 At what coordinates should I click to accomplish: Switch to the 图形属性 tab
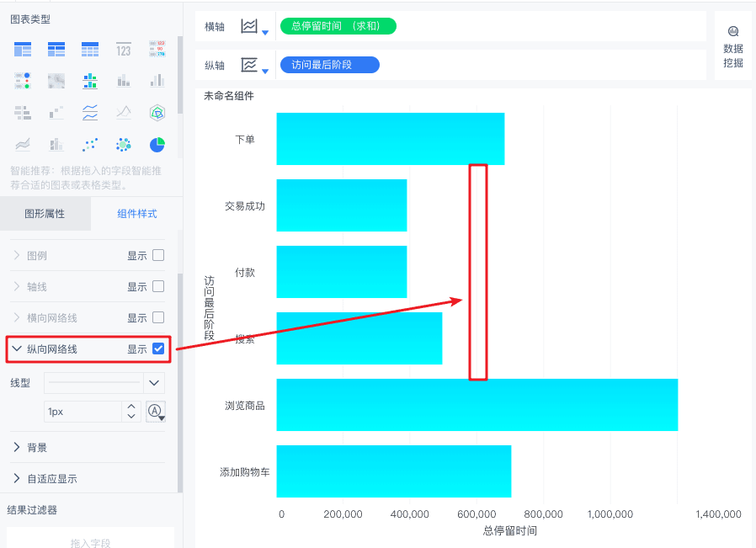tap(45, 214)
